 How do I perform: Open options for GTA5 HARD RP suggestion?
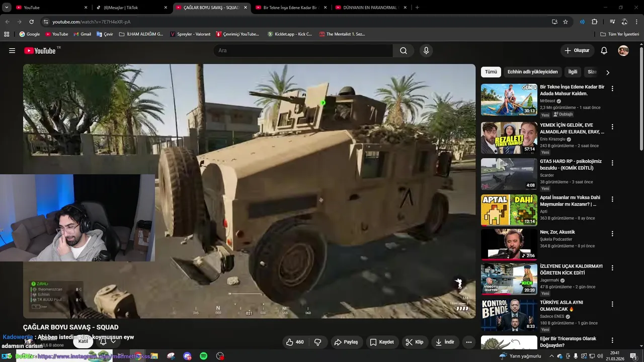point(612,163)
